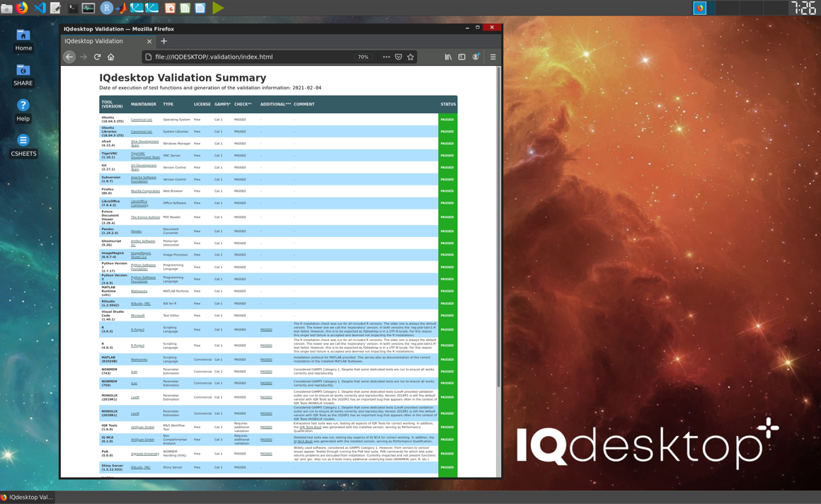Click the green play arrow launcher
Screen dimensions: 821x504
tap(218, 8)
